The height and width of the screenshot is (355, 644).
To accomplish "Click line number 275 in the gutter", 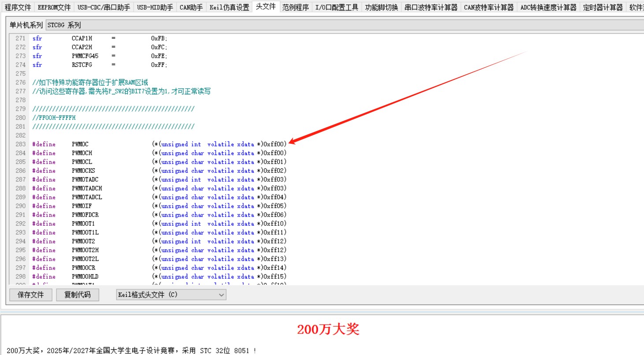I will click(20, 74).
